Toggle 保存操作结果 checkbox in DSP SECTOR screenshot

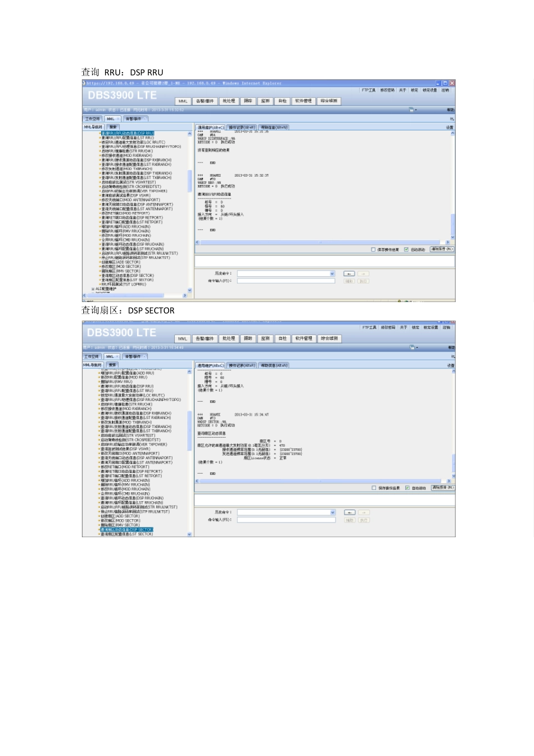[374, 488]
